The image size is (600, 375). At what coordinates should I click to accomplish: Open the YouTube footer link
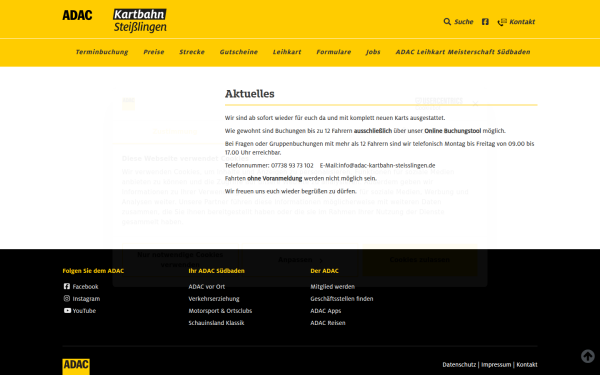84,311
